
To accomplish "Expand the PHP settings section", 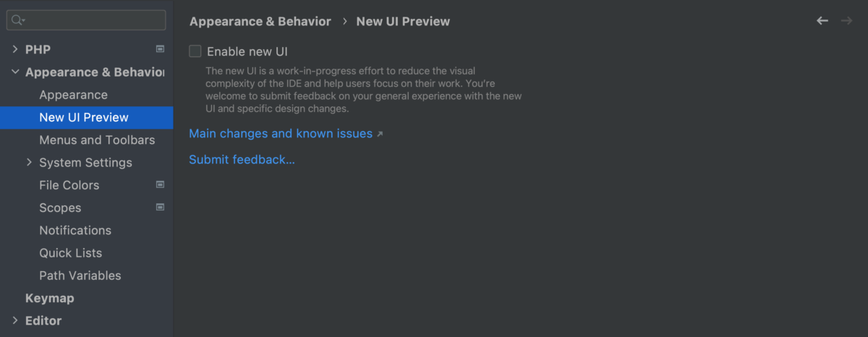I will point(15,49).
